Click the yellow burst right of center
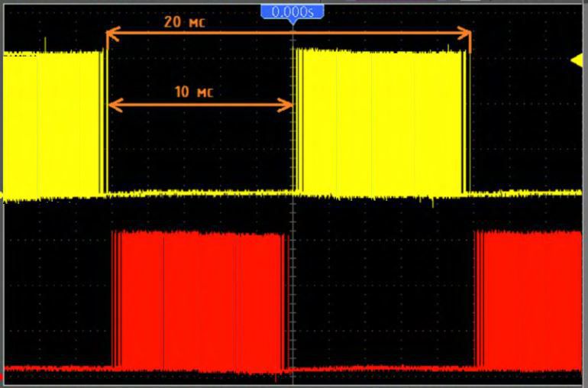 (380, 122)
